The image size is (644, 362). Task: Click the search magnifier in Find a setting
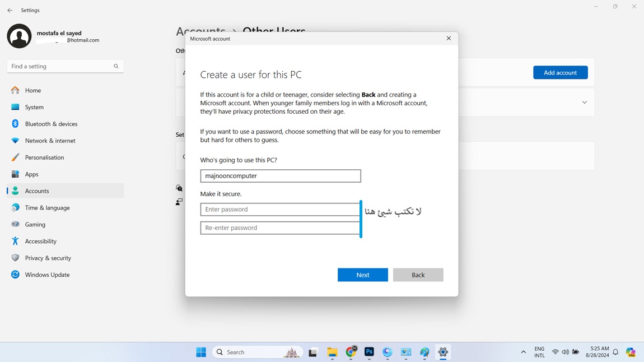pyautogui.click(x=116, y=66)
